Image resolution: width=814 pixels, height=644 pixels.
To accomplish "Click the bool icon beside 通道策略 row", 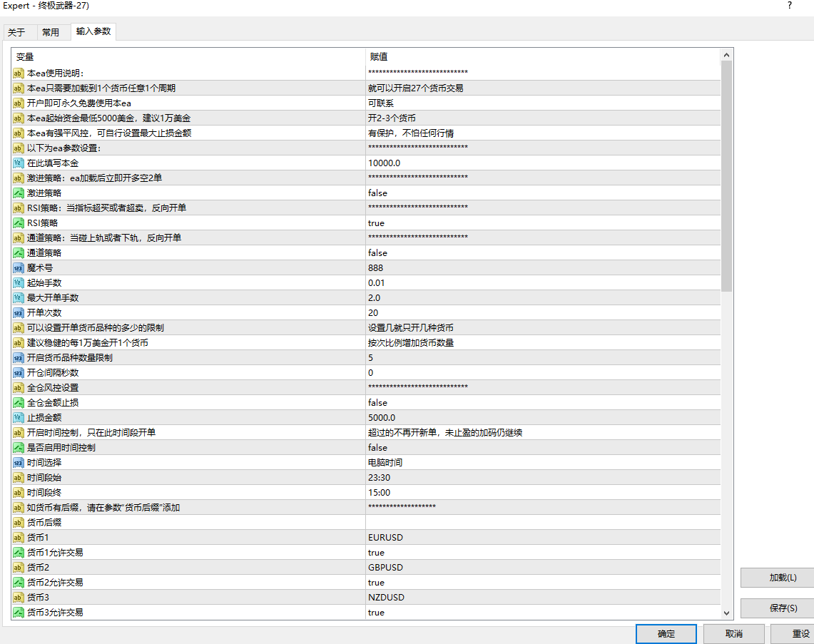I will coord(18,252).
